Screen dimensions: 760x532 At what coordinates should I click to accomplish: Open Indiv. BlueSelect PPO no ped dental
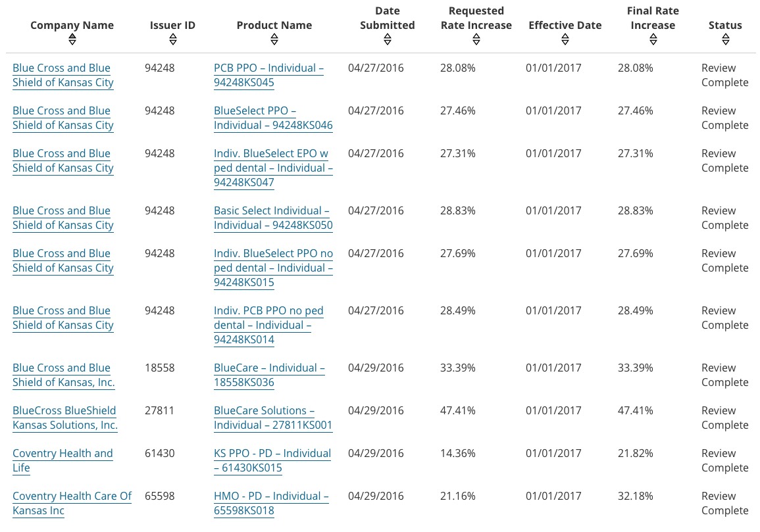tap(273, 268)
